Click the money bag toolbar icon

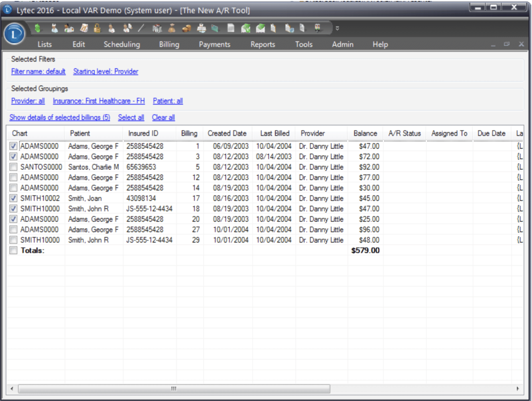[x=172, y=28]
